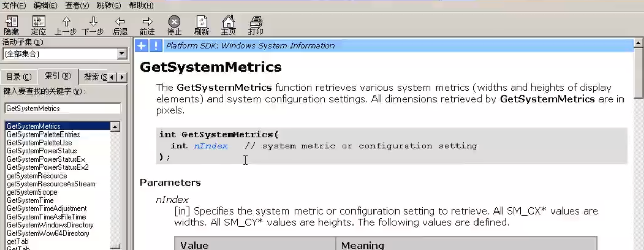
Task: Refresh (刷新) the help page
Action: point(201,26)
